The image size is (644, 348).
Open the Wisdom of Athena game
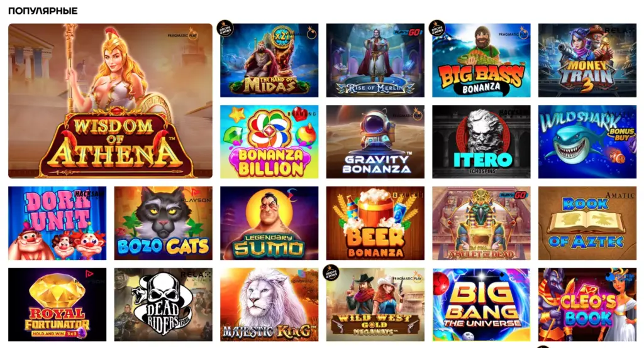click(110, 101)
